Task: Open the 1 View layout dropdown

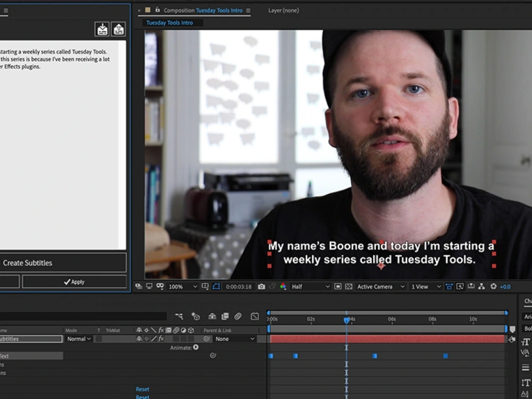Action: point(426,287)
